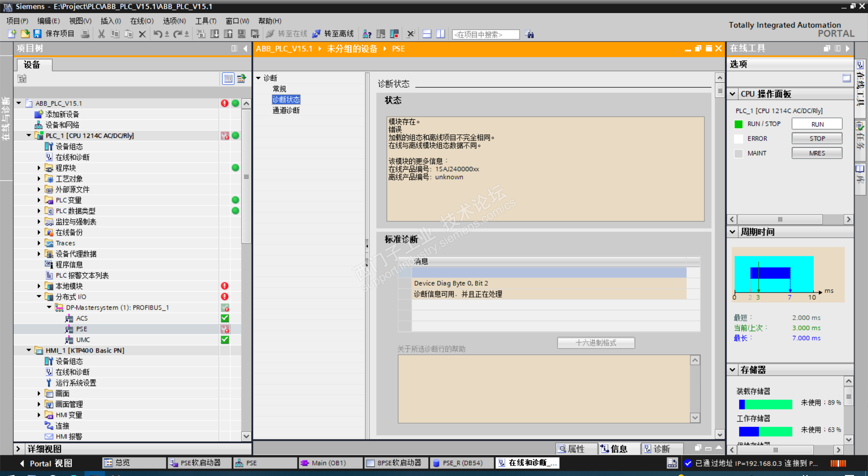The image size is (868, 476).
Task: Expand the 本地模块 folder
Action: [x=39, y=286]
